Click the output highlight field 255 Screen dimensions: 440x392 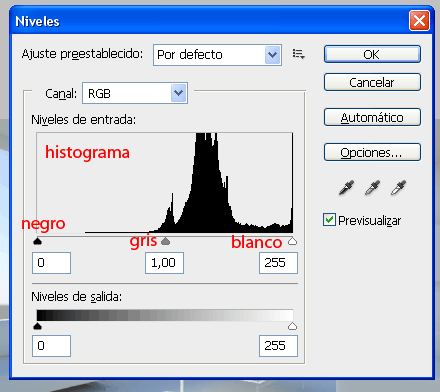coord(278,346)
